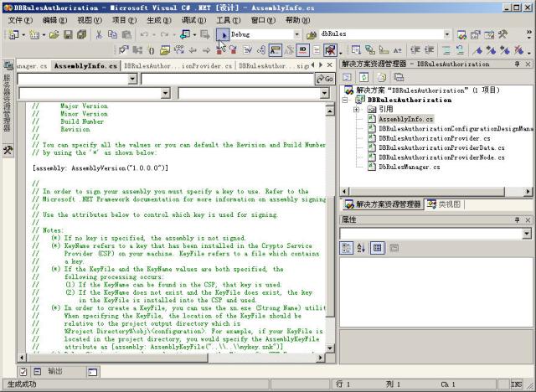Viewport: 536px width, 392px height.
Task: Toggle auto-hide pin on Solution Explorer
Action: (x=518, y=64)
